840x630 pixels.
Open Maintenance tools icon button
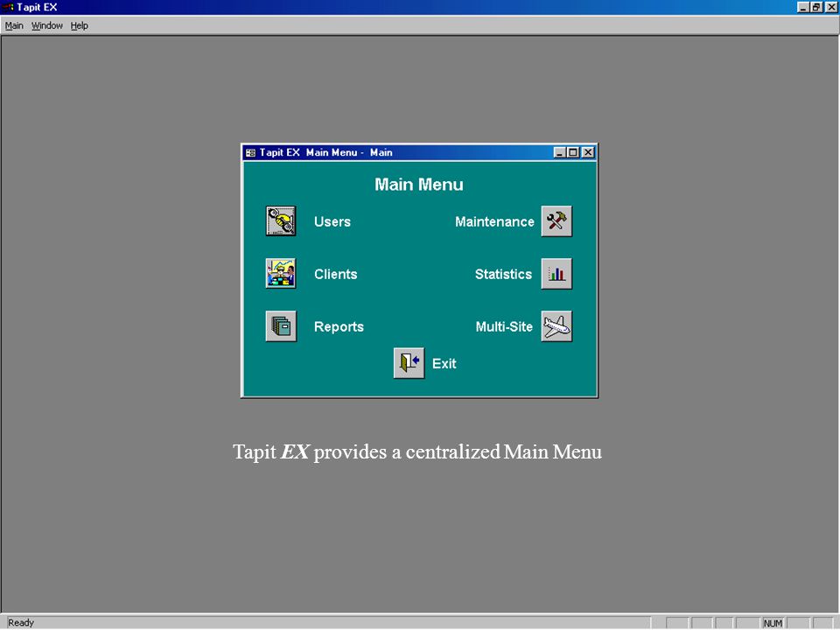[556, 220]
